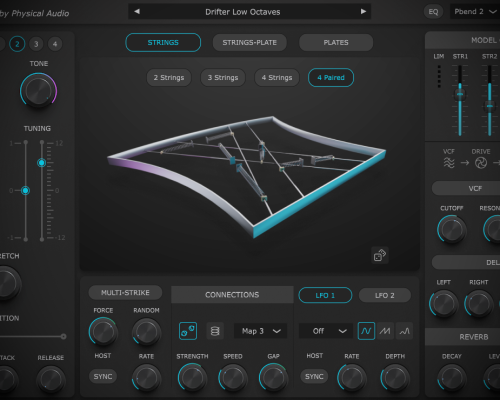Click the VCF wave icon in signal chain
Image resolution: width=500 pixels, height=400 pixels.
pos(449,163)
